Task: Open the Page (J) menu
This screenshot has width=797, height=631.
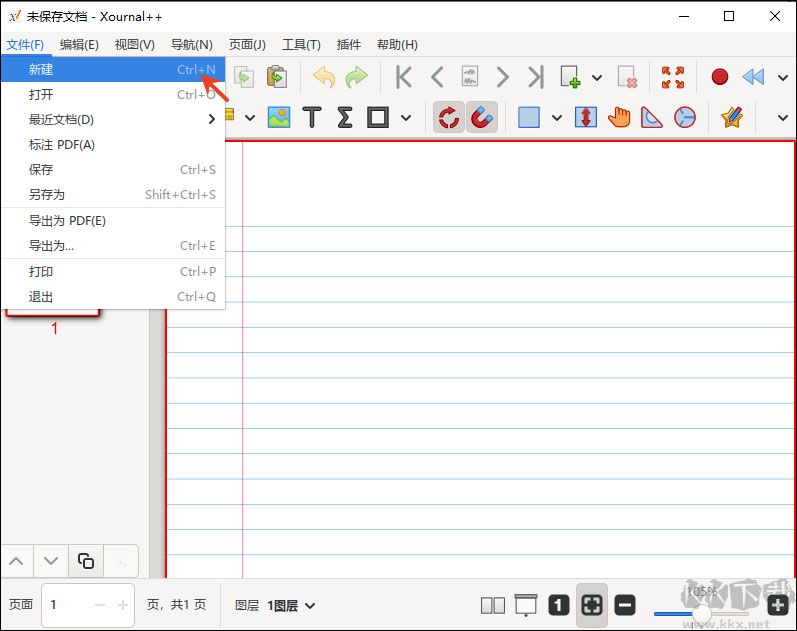Action: tap(247, 45)
